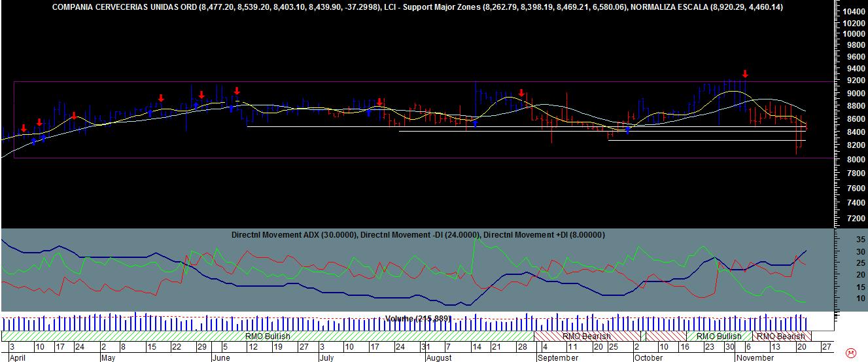Click the red face icon beside the date axis
This screenshot has width=868, height=362.
pos(851,353)
